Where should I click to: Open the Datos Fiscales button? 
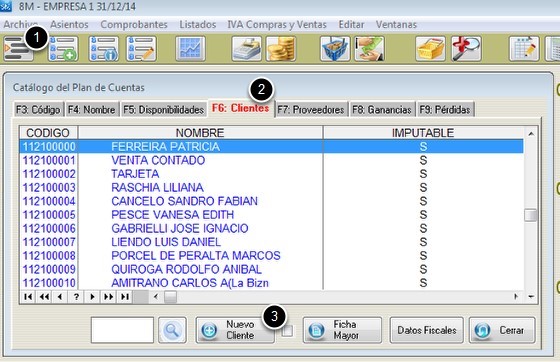pos(426,330)
